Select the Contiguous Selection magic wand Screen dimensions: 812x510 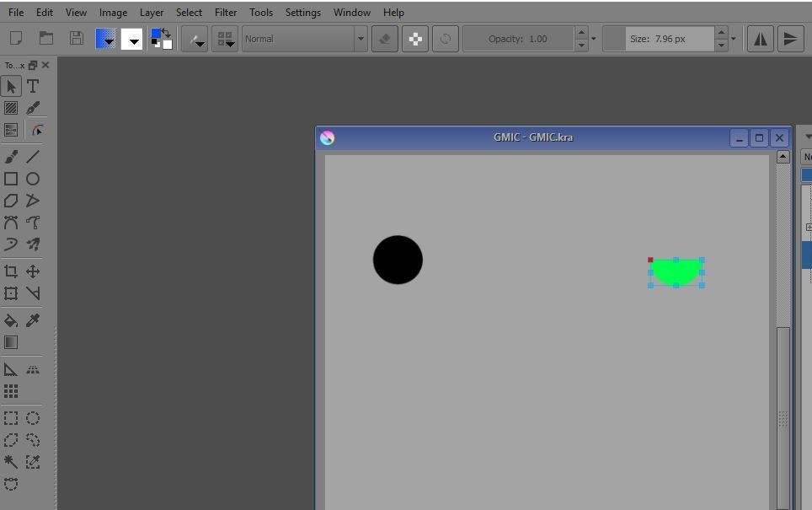pyautogui.click(x=11, y=462)
